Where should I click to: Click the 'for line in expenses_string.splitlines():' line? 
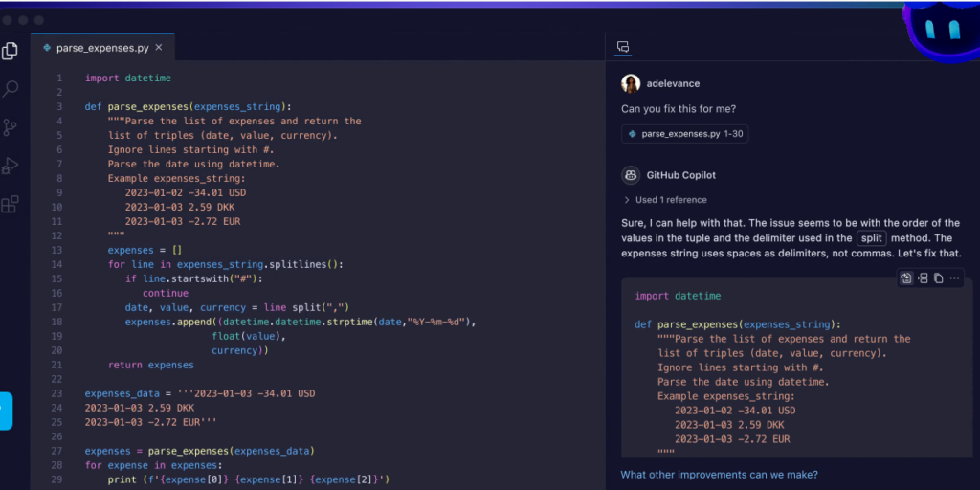[226, 264]
